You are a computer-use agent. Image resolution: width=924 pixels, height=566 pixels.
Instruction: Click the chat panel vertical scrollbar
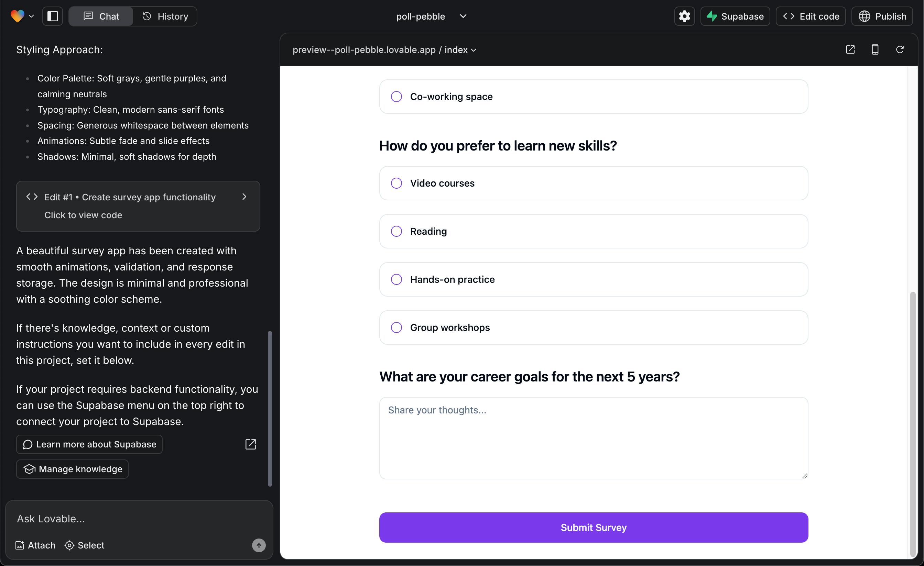pyautogui.click(x=270, y=409)
